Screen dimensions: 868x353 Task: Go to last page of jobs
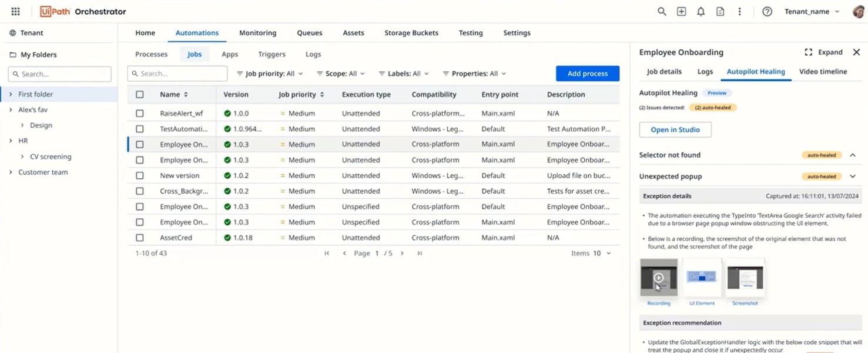pos(420,253)
